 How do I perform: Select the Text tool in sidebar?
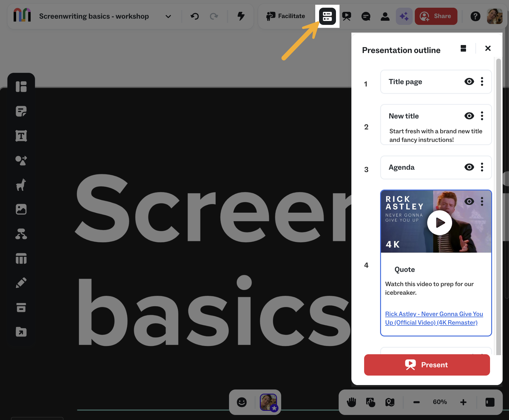[x=21, y=136]
